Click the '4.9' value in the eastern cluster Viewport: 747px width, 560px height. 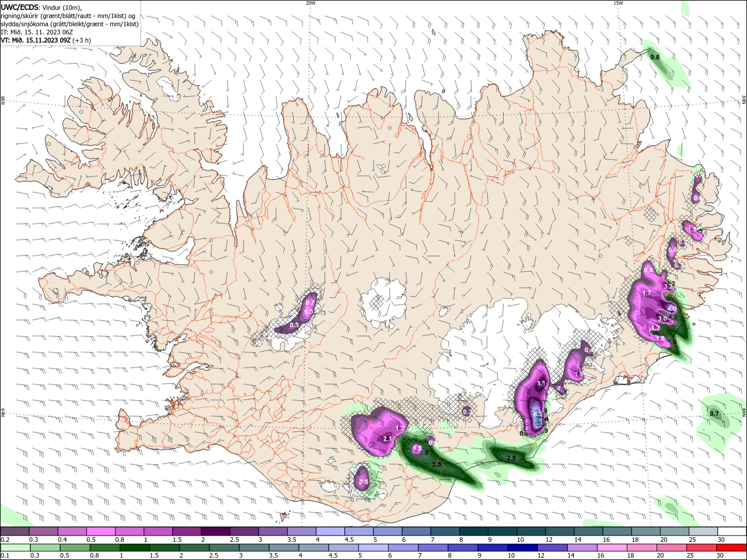[672, 309]
